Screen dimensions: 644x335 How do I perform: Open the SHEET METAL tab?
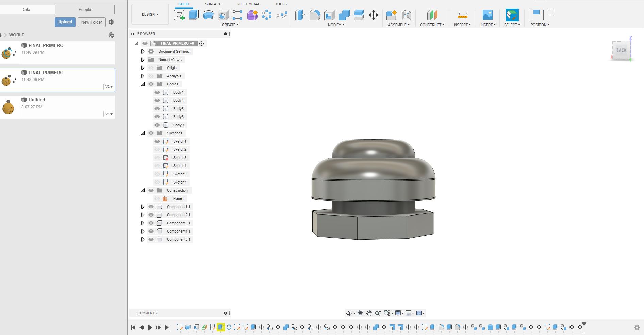pos(248,4)
